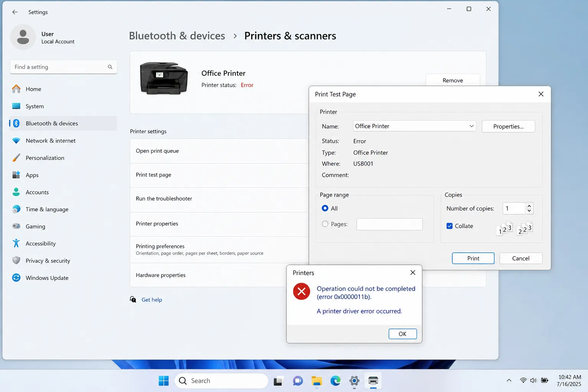Screen dimensions: 588x392
Task: Click the Windows Update sync icon
Action: tap(16, 278)
